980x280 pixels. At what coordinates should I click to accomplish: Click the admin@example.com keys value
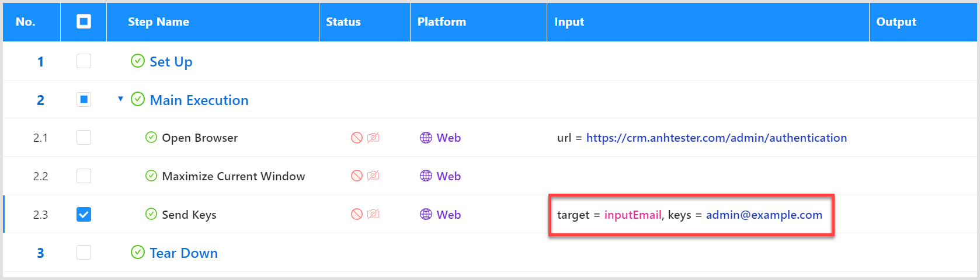(764, 215)
